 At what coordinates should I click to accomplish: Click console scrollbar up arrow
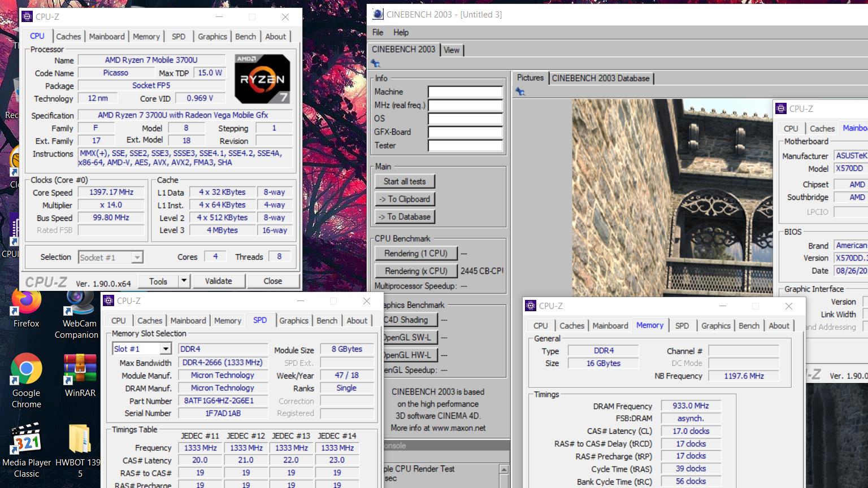[504, 469]
